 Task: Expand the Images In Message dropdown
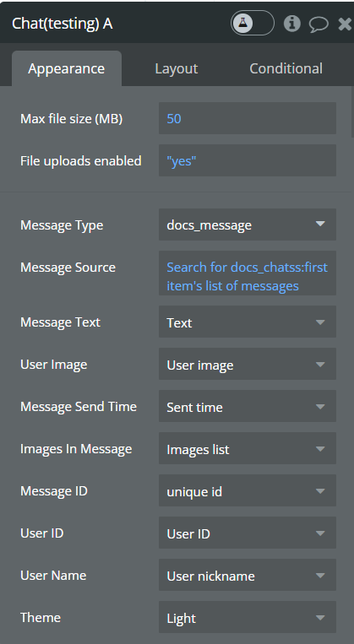point(248,449)
